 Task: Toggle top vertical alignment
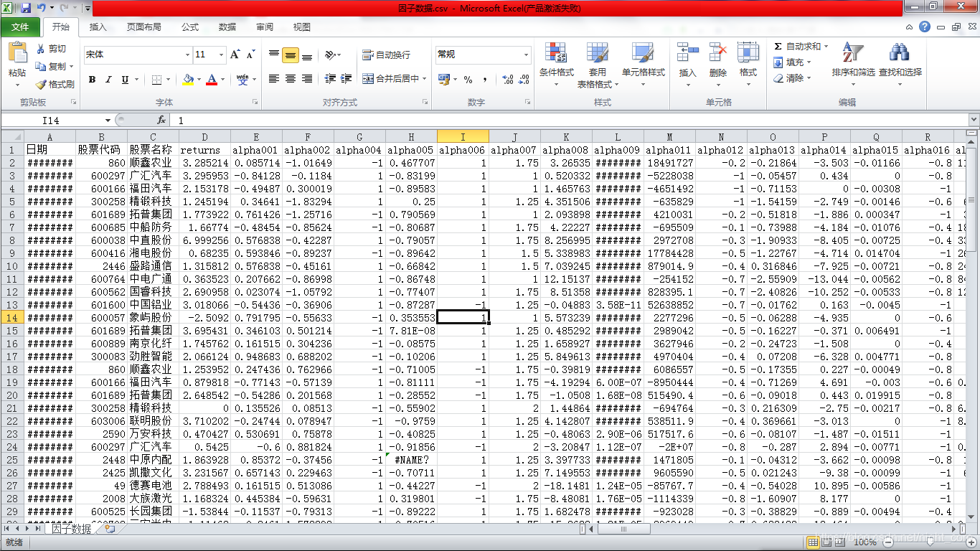[274, 55]
